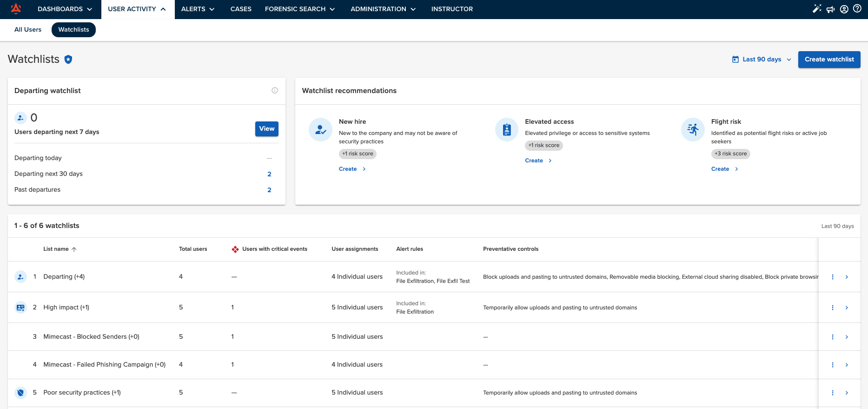
Task: Click the Create watchlist button
Action: click(x=829, y=60)
